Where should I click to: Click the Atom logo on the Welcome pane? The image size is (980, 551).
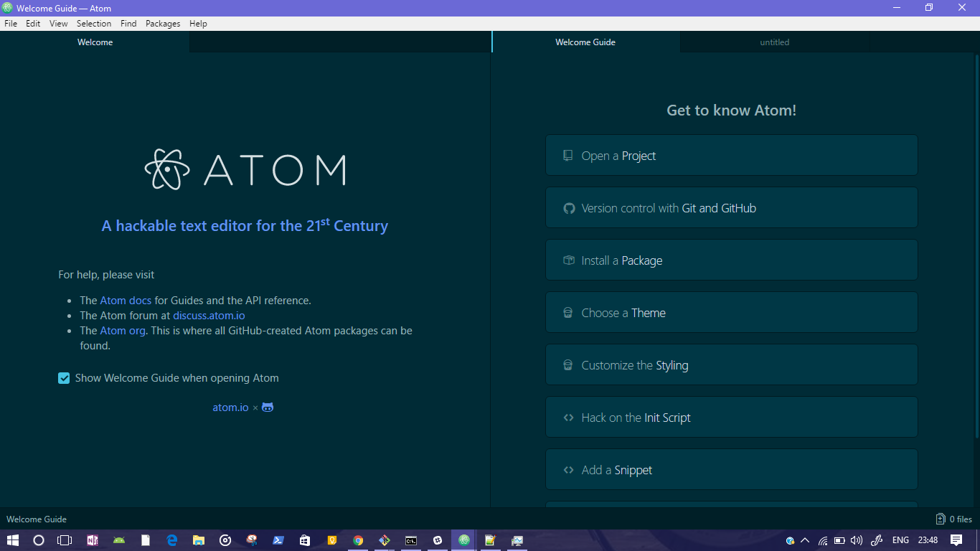click(245, 169)
